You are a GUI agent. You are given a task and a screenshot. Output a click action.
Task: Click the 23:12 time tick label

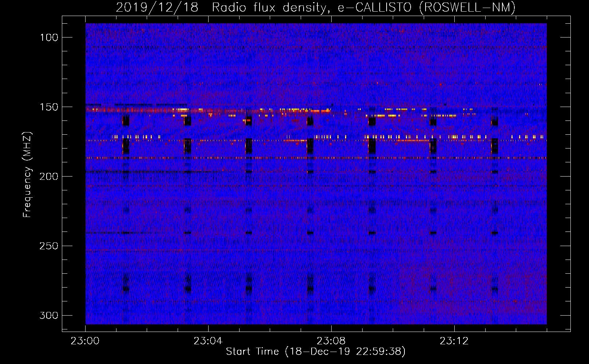click(x=454, y=341)
